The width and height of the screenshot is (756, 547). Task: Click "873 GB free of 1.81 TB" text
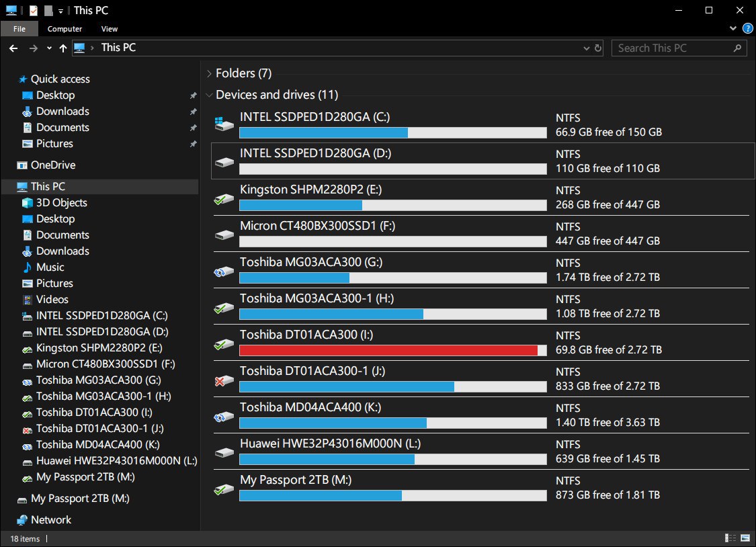point(607,495)
